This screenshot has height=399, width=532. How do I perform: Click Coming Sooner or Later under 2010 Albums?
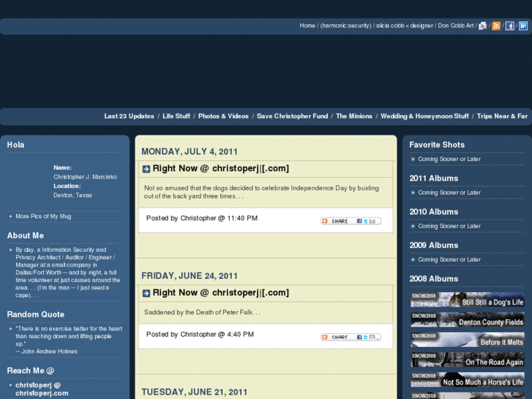click(449, 226)
